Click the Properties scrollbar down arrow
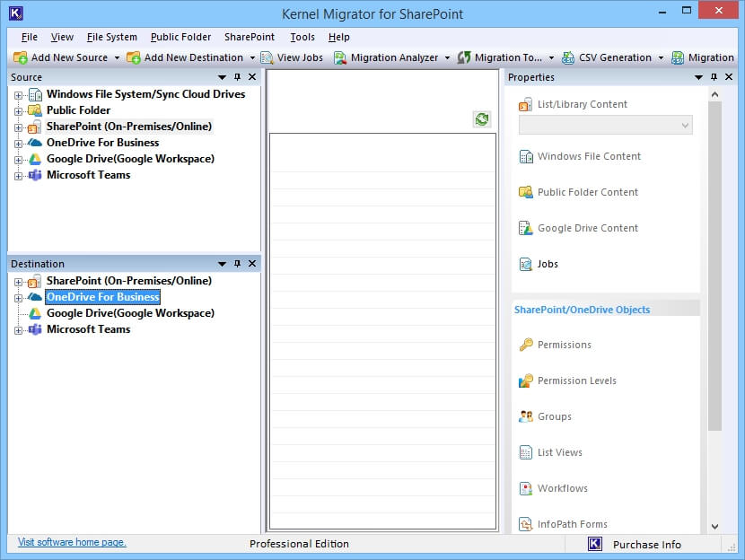Viewport: 745px width, 560px height. click(x=715, y=526)
